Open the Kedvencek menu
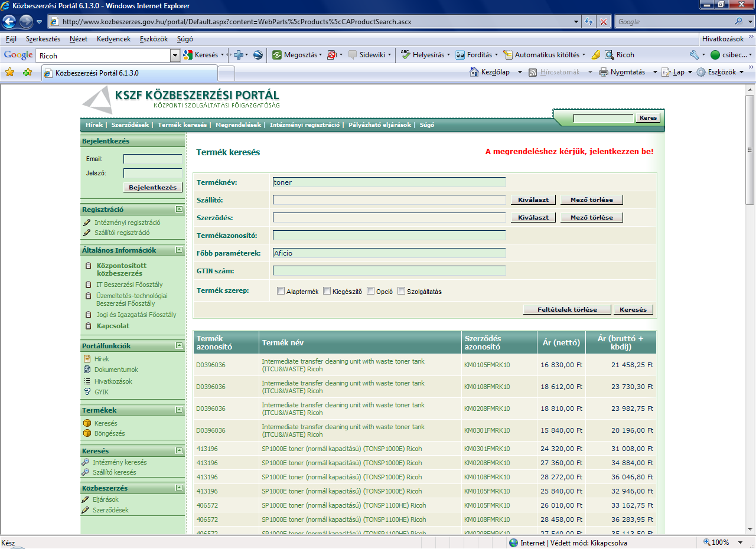This screenshot has width=756, height=549. 113,39
